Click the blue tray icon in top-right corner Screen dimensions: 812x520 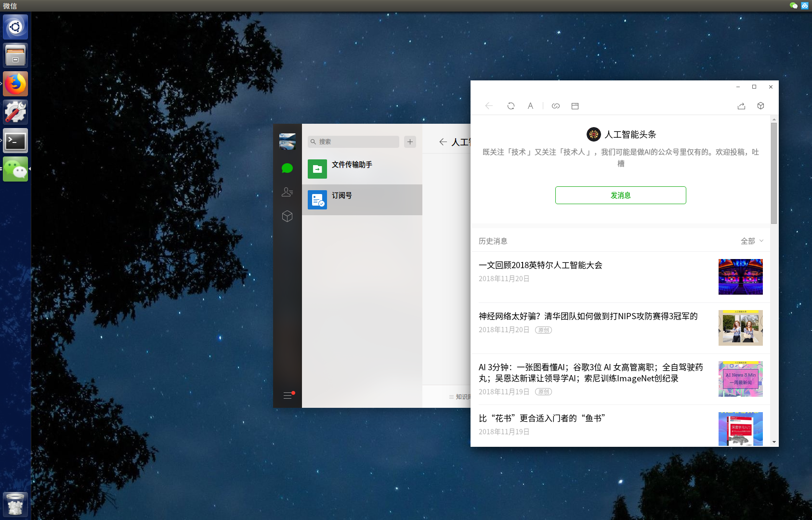pos(805,6)
